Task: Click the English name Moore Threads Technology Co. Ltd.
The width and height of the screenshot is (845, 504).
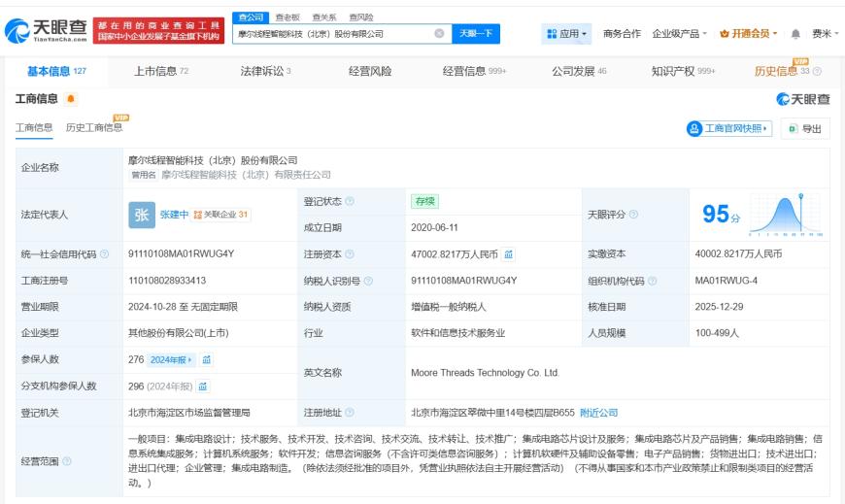Action: click(485, 373)
